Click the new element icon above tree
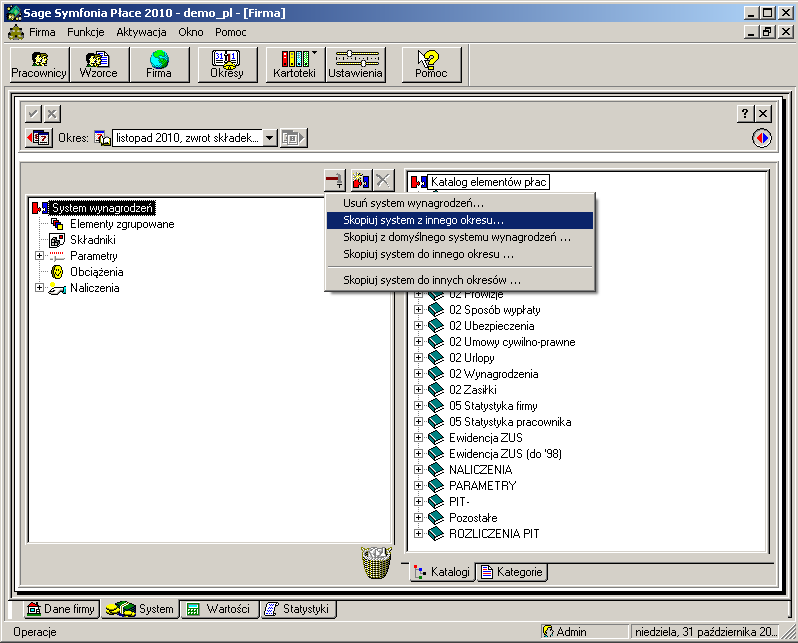This screenshot has width=798, height=643. (x=361, y=180)
